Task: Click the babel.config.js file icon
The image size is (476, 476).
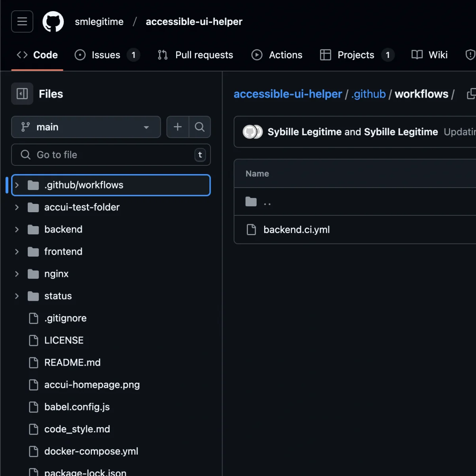Action: point(34,407)
